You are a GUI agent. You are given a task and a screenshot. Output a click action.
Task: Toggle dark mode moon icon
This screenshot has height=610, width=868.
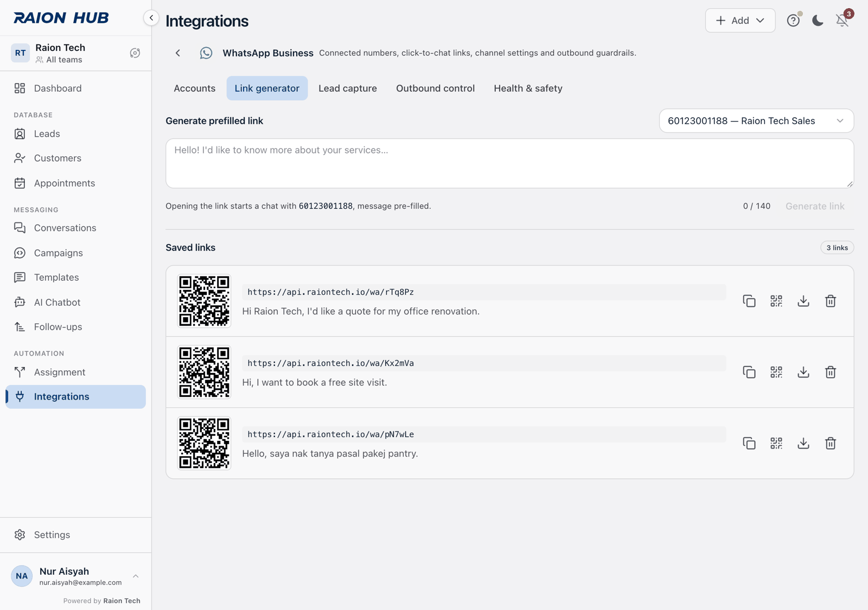pos(818,21)
